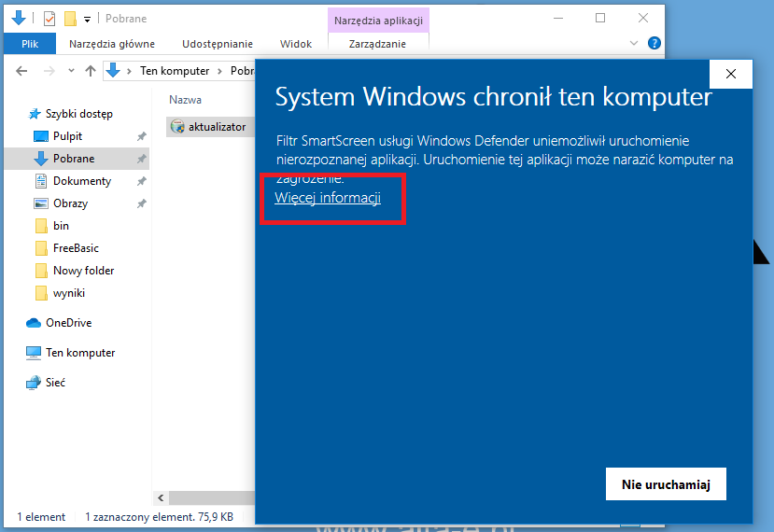774x532 pixels.
Task: Click the blue download arrow in address bar
Action: 113,71
